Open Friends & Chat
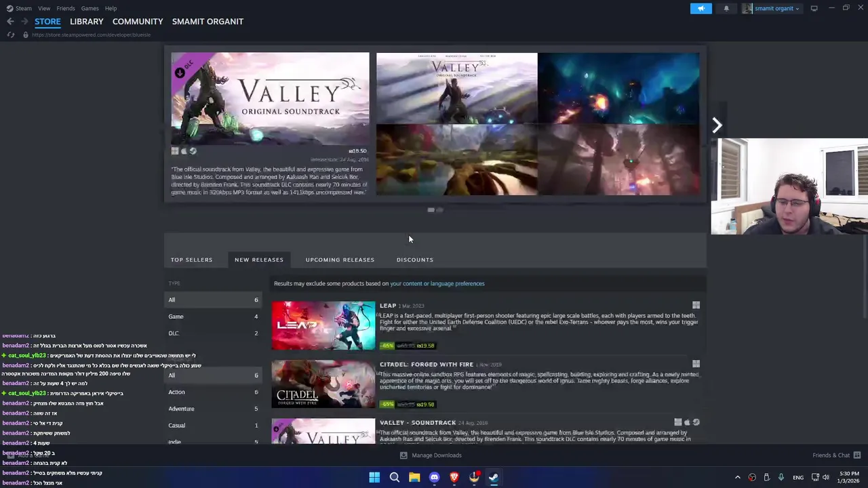 [836, 455]
